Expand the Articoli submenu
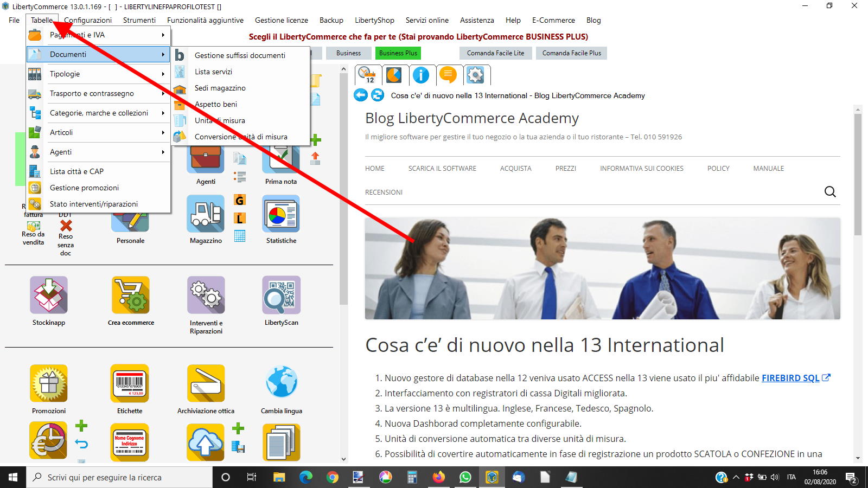 point(99,132)
